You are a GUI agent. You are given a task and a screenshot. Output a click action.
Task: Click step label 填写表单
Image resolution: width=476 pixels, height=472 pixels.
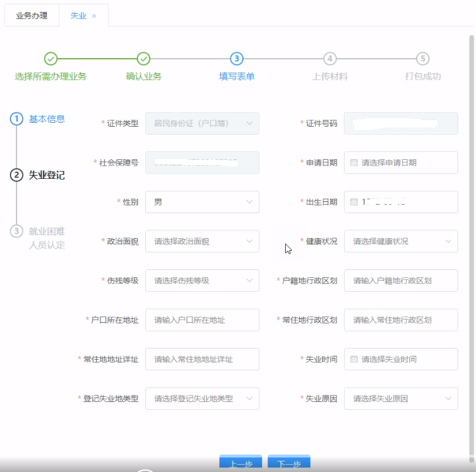point(237,77)
